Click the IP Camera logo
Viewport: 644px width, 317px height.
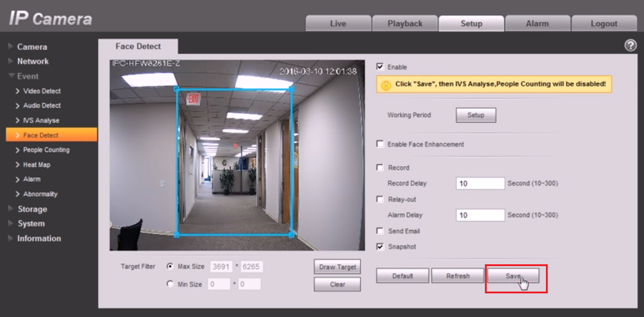coord(51,19)
